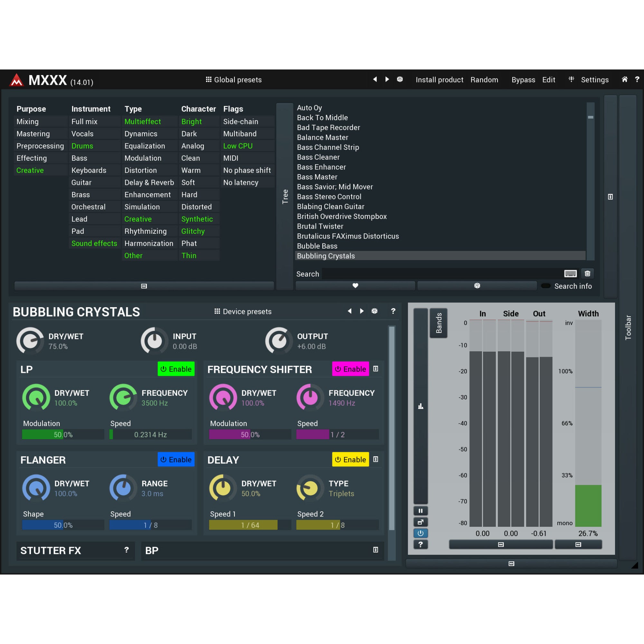
Task: Go to previous device preset arrow
Action: click(x=350, y=311)
